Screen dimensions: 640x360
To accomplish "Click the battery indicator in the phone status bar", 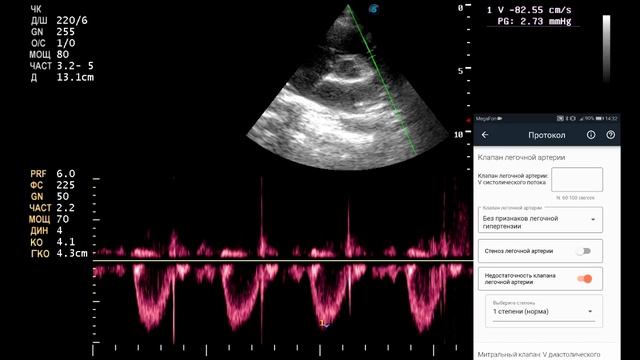I will [599, 118].
